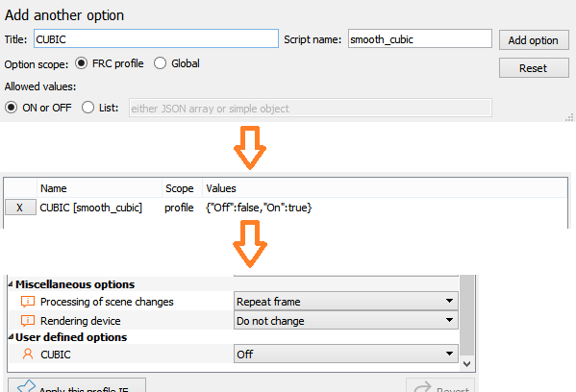Screen dimensions: 576x392
Task: Remove the CUBIC option with X button
Action: click(20, 208)
